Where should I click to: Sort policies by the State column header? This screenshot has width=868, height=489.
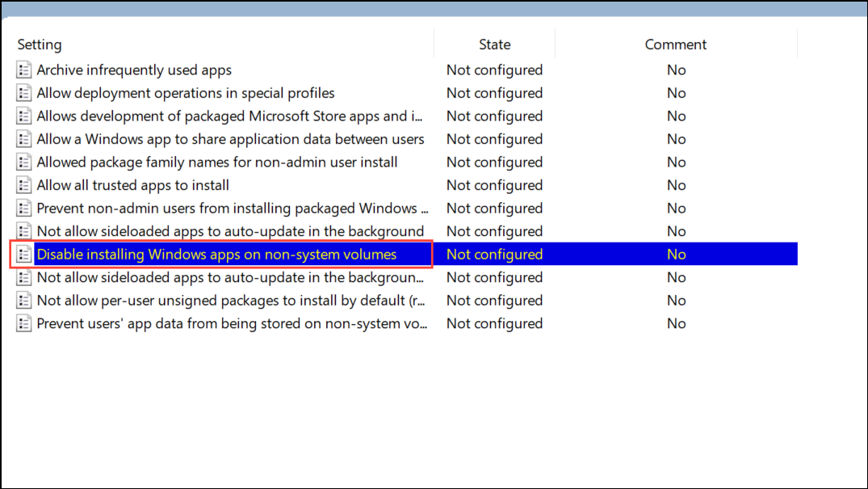tap(494, 44)
